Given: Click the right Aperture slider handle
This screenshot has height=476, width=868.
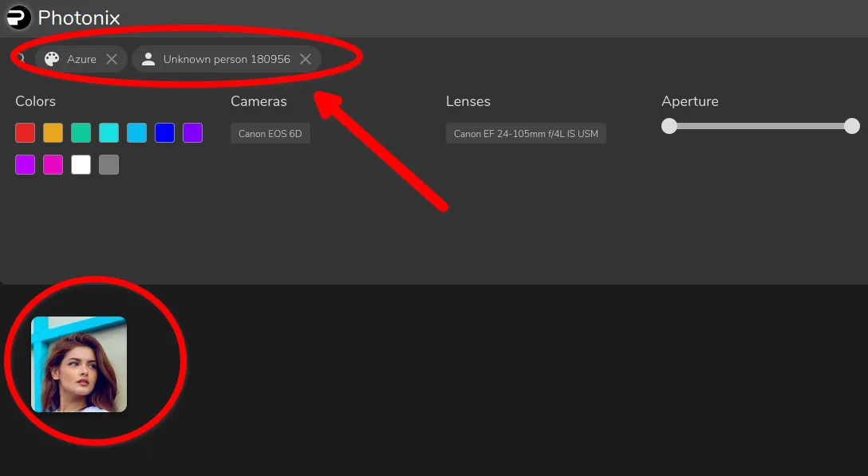Looking at the screenshot, I should 852,126.
